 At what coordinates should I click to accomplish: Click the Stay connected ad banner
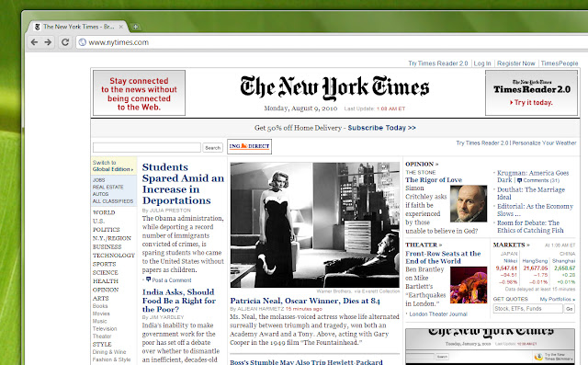(x=139, y=93)
